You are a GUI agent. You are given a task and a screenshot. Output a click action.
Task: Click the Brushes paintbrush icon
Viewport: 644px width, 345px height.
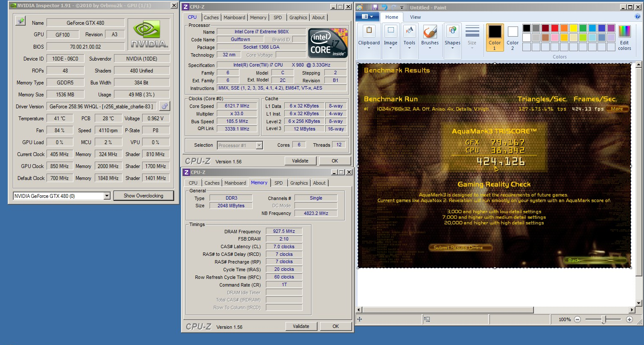(x=430, y=31)
